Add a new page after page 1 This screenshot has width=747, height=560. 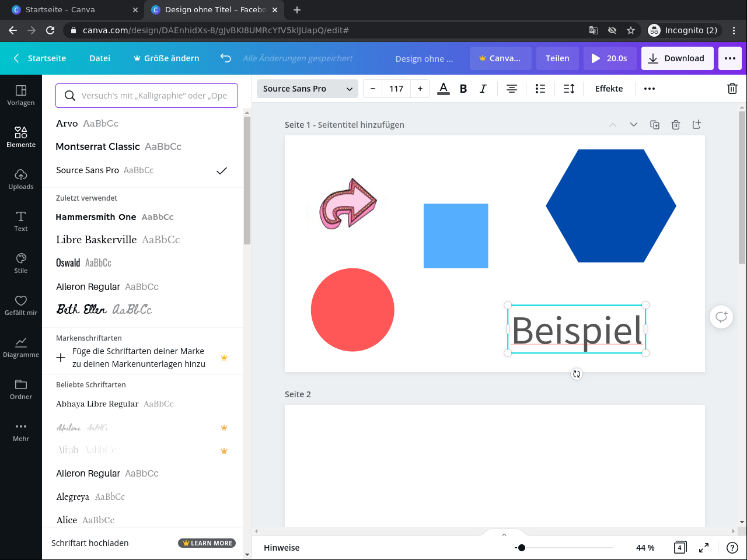[x=697, y=124]
